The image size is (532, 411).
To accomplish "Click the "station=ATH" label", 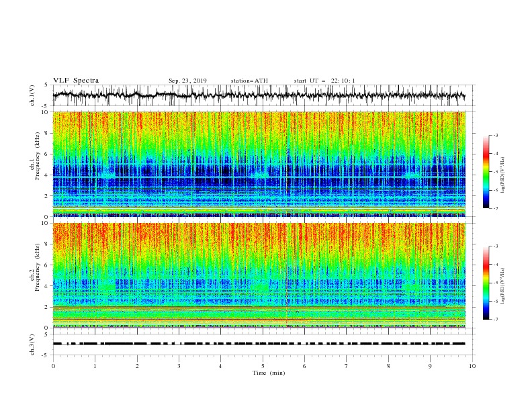I will pyautogui.click(x=249, y=81).
